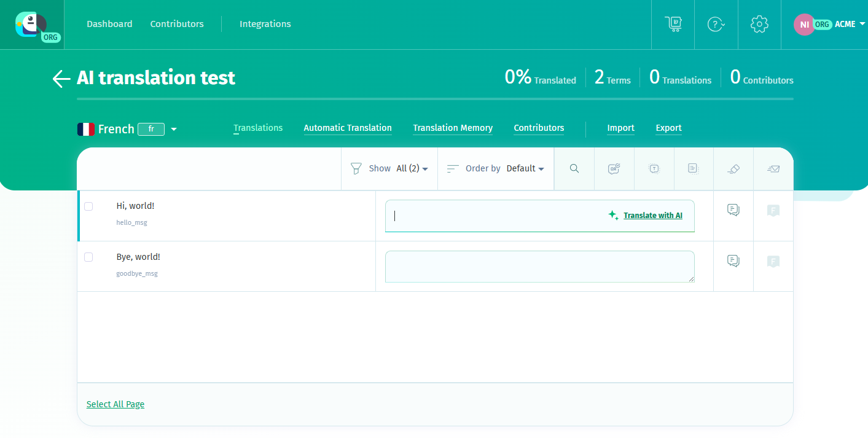Viewport: 868px width, 438px height.
Task: Open the help icon in the header
Action: [716, 24]
